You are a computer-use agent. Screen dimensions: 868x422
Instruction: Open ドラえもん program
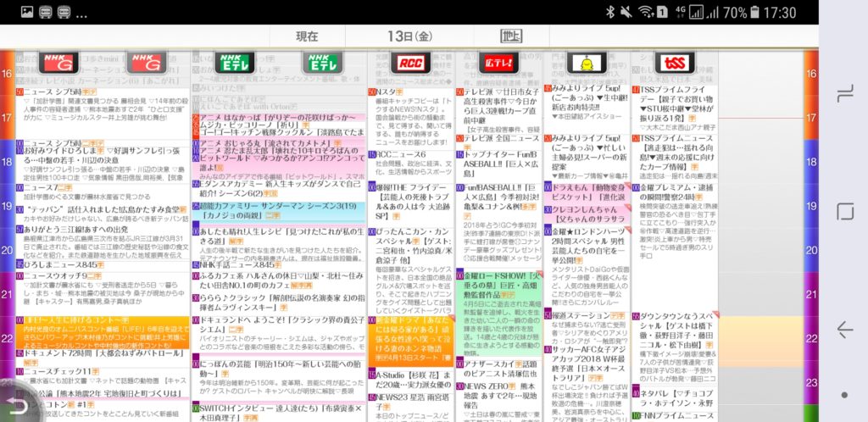click(587, 192)
